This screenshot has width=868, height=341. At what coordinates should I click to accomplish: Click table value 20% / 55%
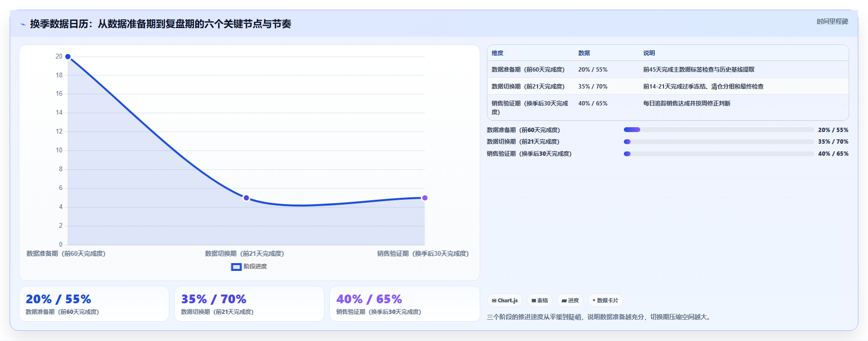593,70
